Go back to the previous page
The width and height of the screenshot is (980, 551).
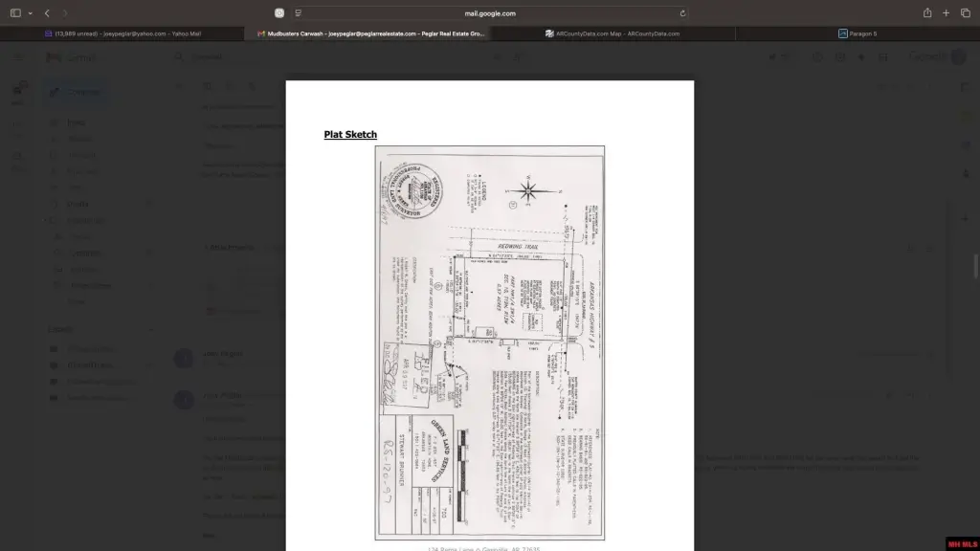[x=47, y=13]
